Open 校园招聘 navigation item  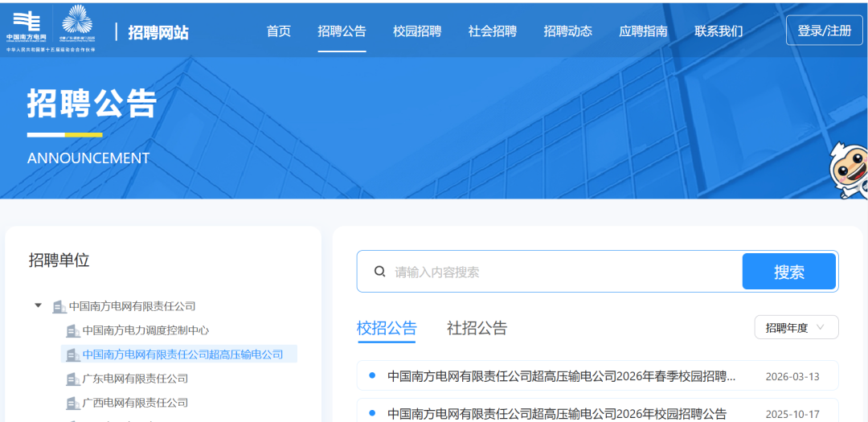point(417,31)
